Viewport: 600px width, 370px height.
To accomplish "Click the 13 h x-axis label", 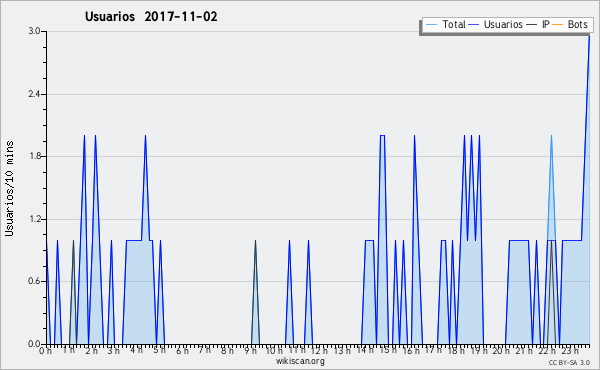I will tap(342, 350).
